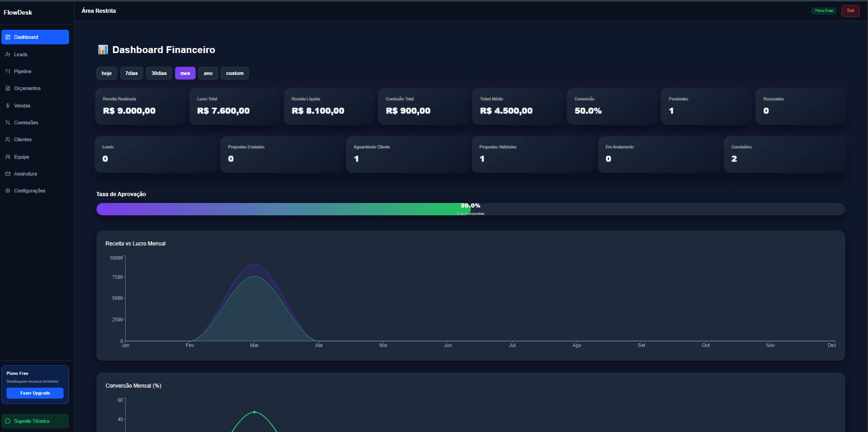Open Assinatura via the card icon

[8, 173]
